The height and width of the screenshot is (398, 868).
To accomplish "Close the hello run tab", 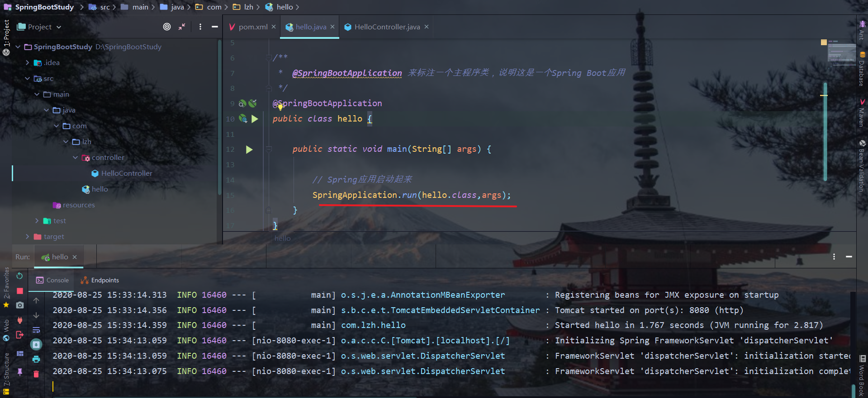I will 75,257.
